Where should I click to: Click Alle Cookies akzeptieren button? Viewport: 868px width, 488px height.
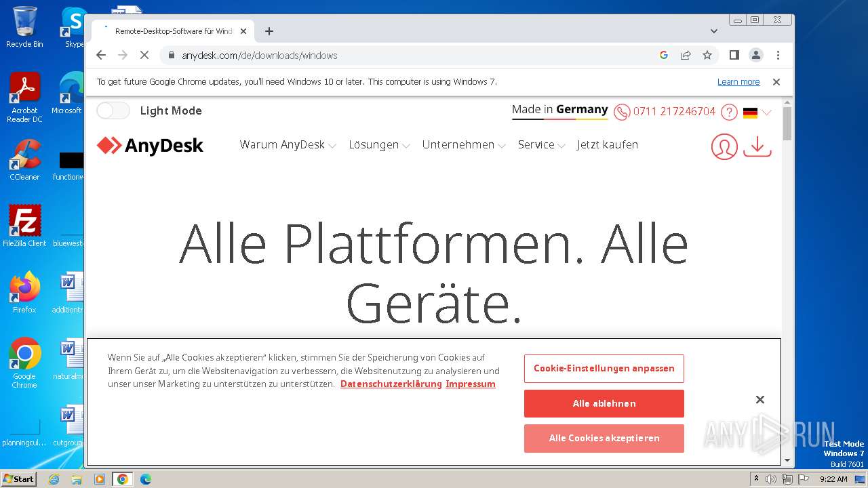pyautogui.click(x=604, y=438)
